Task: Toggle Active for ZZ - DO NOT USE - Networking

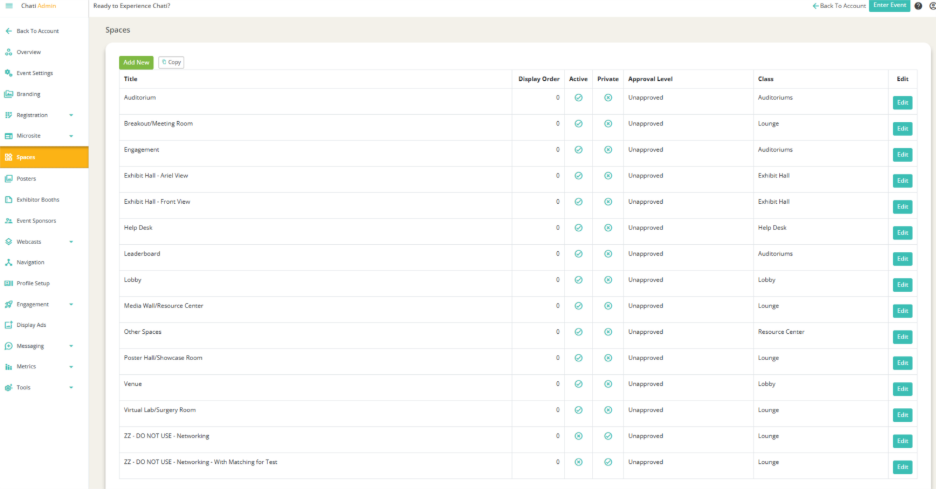Action: [x=578, y=436]
